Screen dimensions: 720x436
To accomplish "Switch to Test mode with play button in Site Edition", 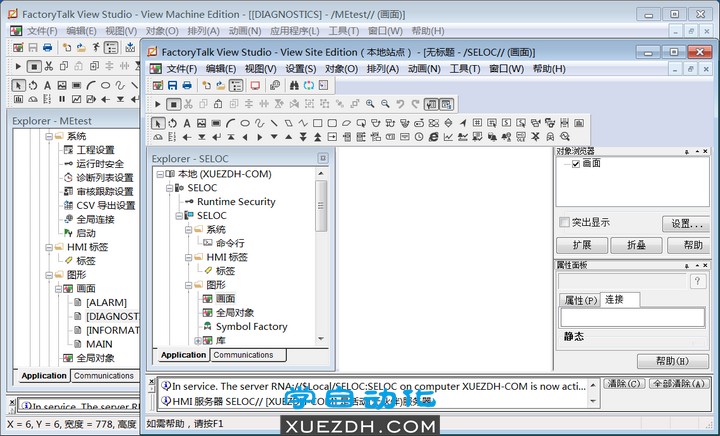I will tap(158, 104).
